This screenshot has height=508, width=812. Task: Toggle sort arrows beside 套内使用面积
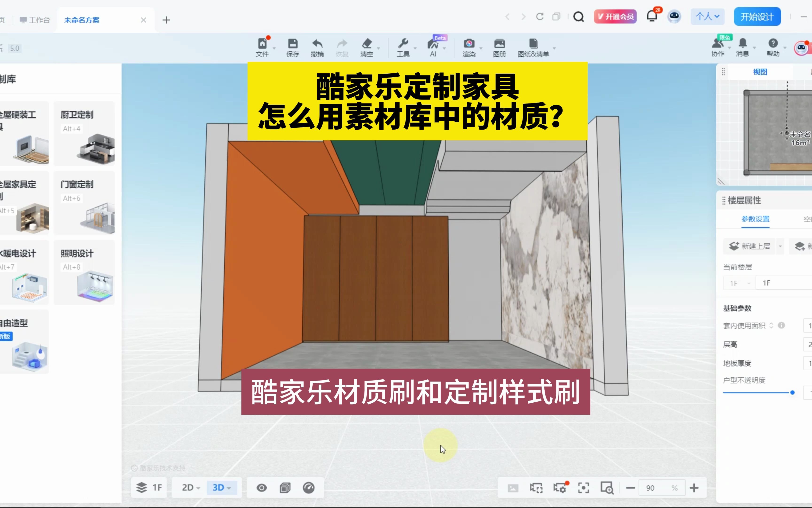pyautogui.click(x=771, y=325)
